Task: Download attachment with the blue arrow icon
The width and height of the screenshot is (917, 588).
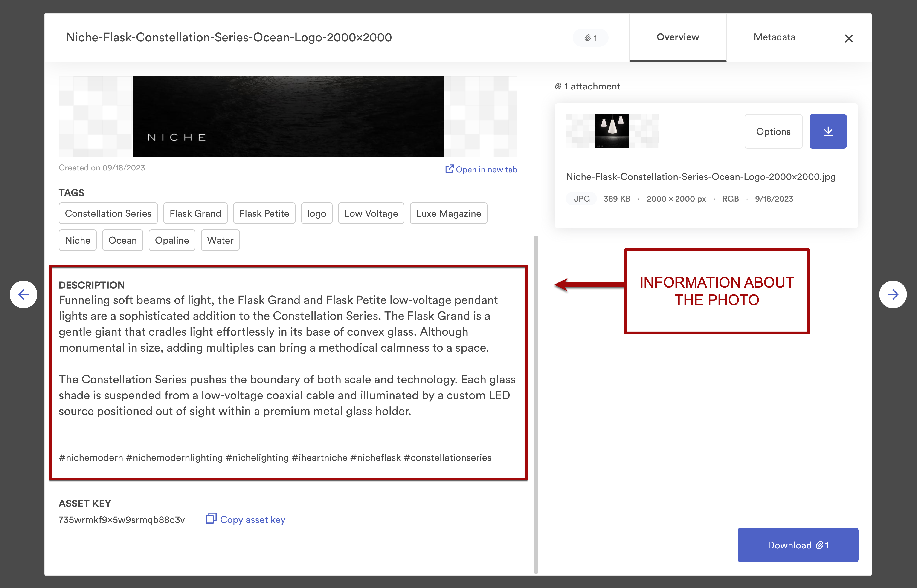Action: [x=828, y=131]
